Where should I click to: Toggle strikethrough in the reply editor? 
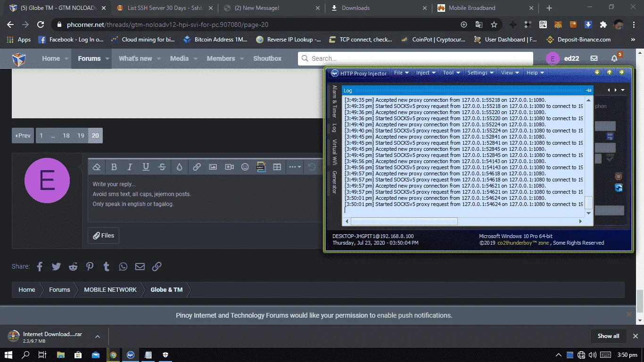tap(162, 167)
